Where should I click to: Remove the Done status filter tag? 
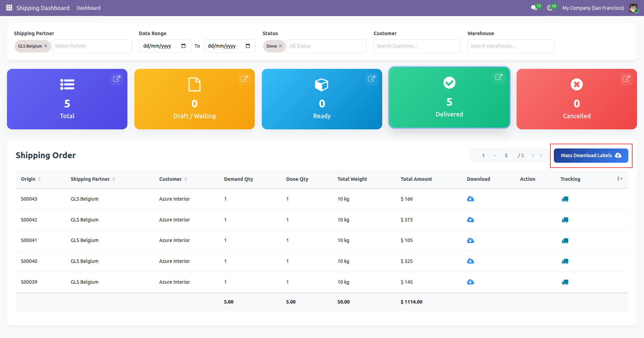[280, 46]
